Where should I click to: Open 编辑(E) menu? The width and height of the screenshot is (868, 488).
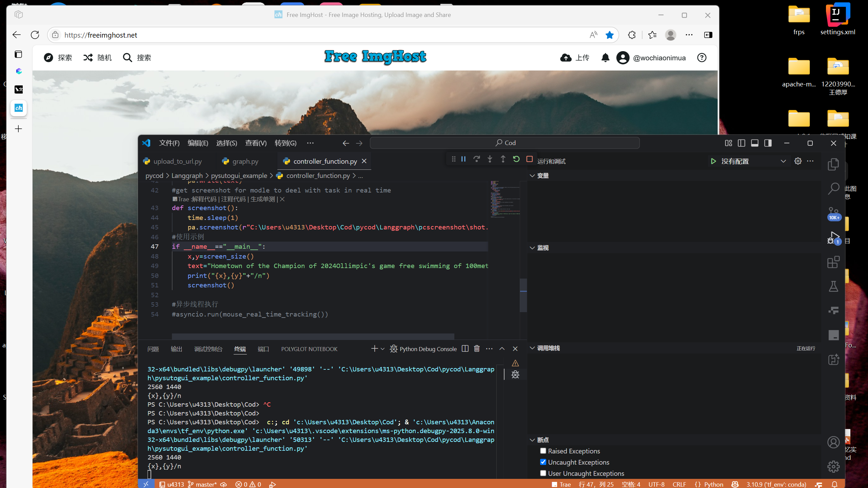tap(198, 143)
